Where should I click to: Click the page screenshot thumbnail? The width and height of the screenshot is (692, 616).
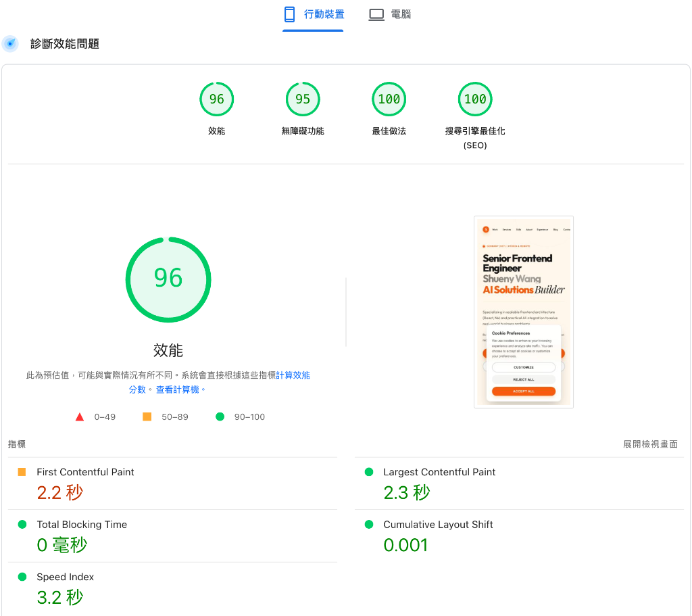tap(524, 312)
